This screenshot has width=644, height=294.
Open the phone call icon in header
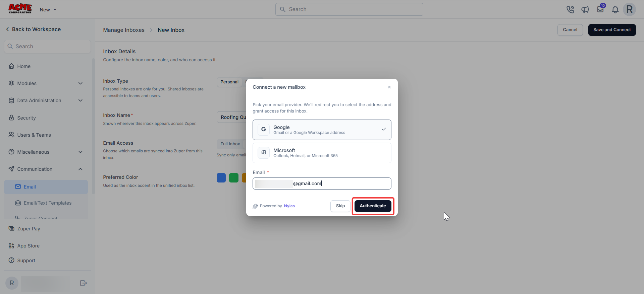point(570,9)
